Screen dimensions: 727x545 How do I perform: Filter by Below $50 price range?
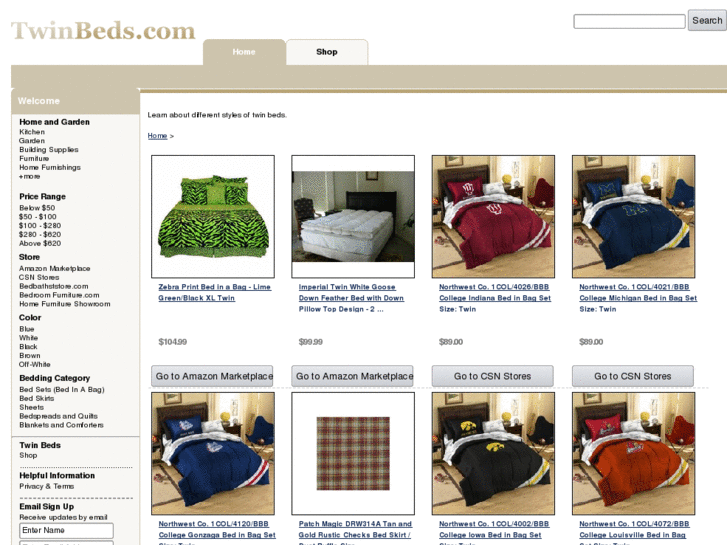coord(37,208)
